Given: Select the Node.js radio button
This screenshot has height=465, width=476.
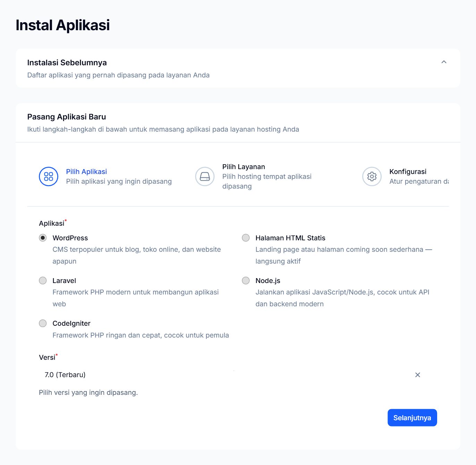Looking at the screenshot, I should coord(246,281).
